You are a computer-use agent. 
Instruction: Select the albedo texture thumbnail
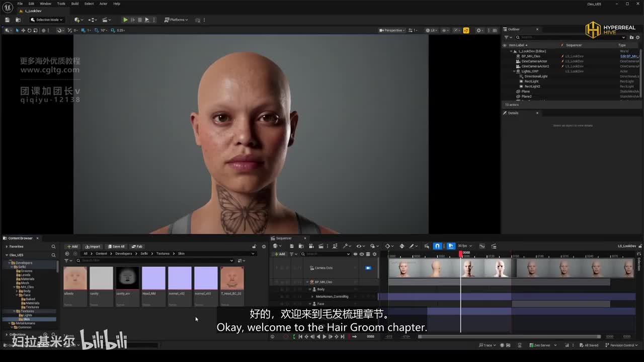click(75, 278)
